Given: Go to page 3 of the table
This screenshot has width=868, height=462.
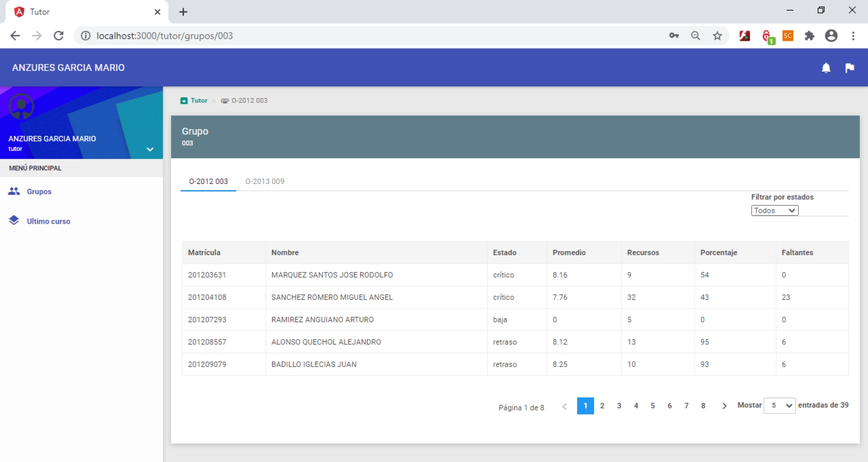Looking at the screenshot, I should pos(619,406).
